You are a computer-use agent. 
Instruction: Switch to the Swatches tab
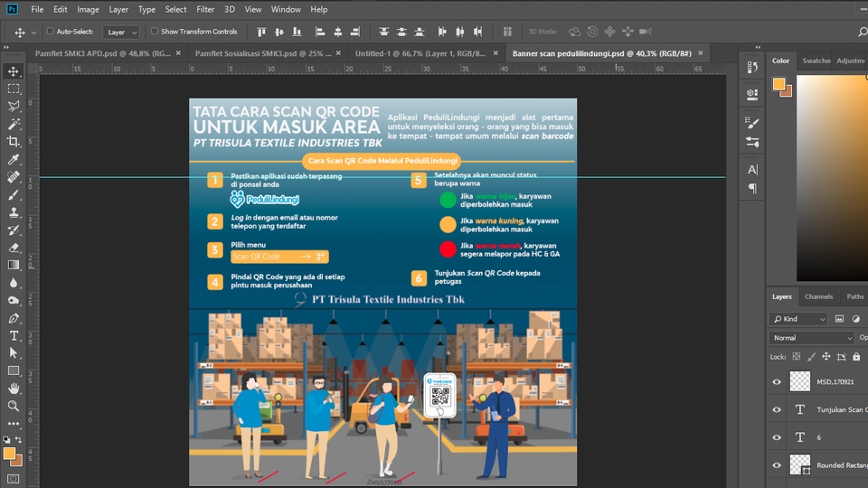[x=816, y=61]
